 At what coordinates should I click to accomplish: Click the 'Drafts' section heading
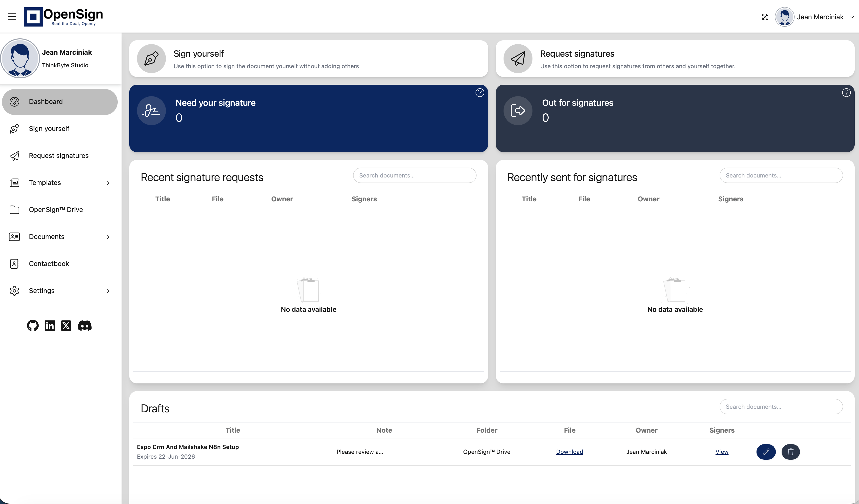point(155,408)
